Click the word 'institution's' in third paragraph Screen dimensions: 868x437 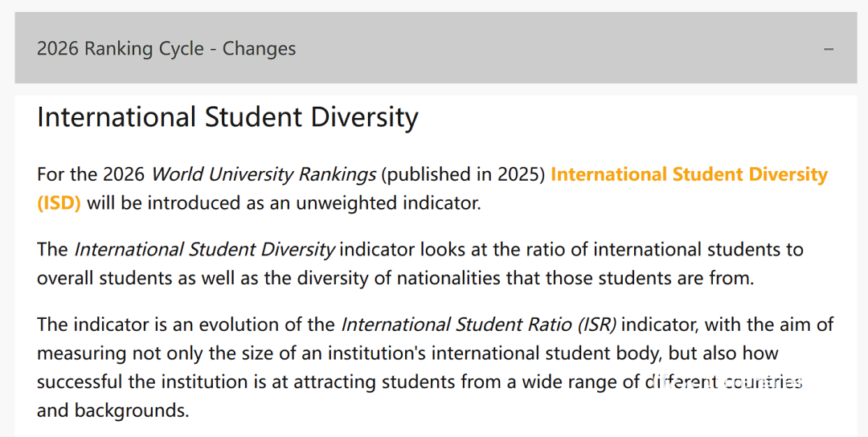[x=377, y=353]
